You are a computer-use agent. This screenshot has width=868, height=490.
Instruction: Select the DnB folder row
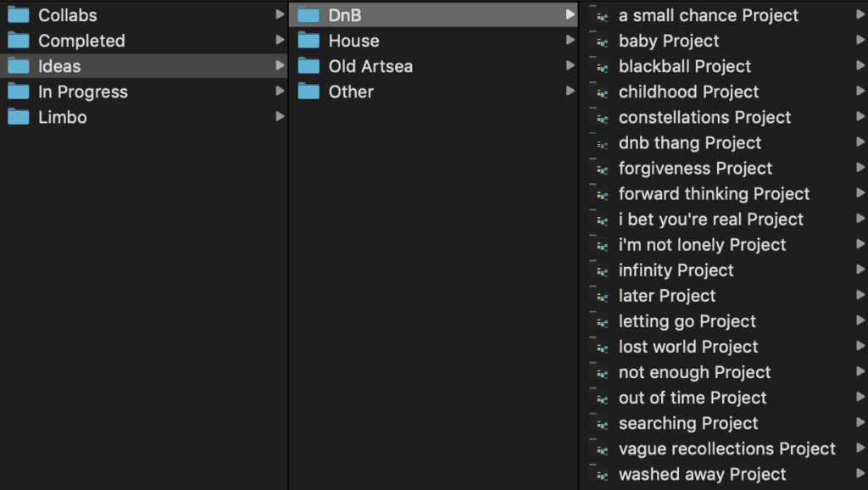[433, 15]
